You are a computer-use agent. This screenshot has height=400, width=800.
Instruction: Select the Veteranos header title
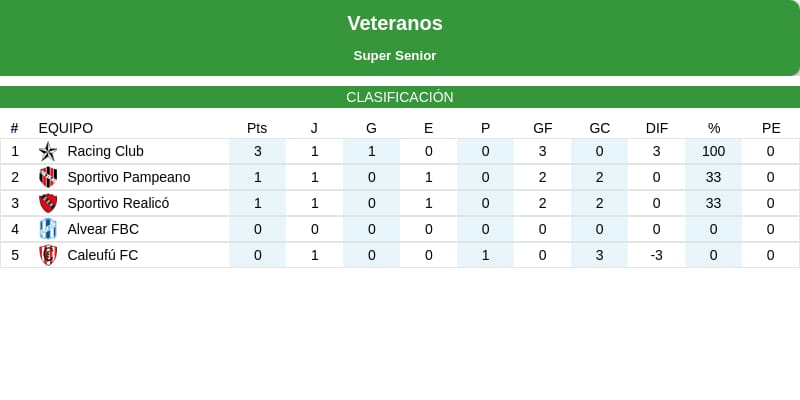click(395, 23)
